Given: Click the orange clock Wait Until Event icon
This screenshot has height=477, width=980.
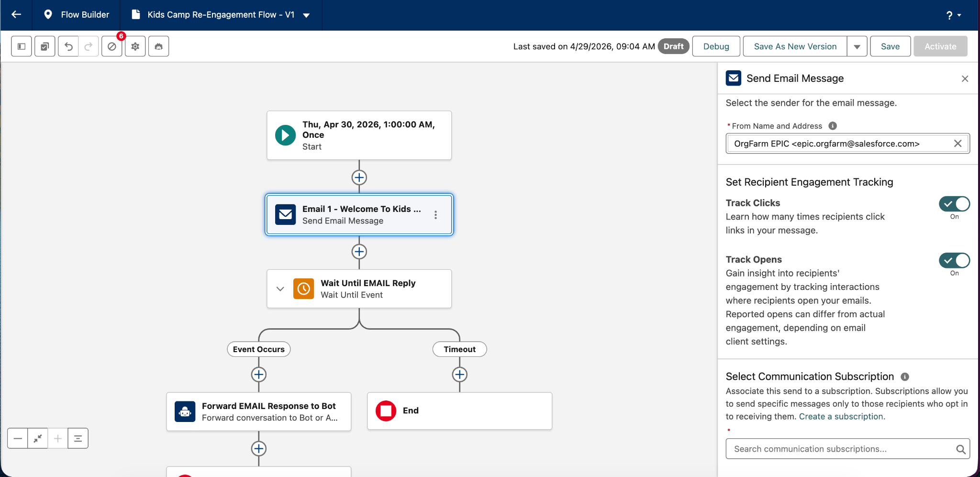Looking at the screenshot, I should point(304,289).
